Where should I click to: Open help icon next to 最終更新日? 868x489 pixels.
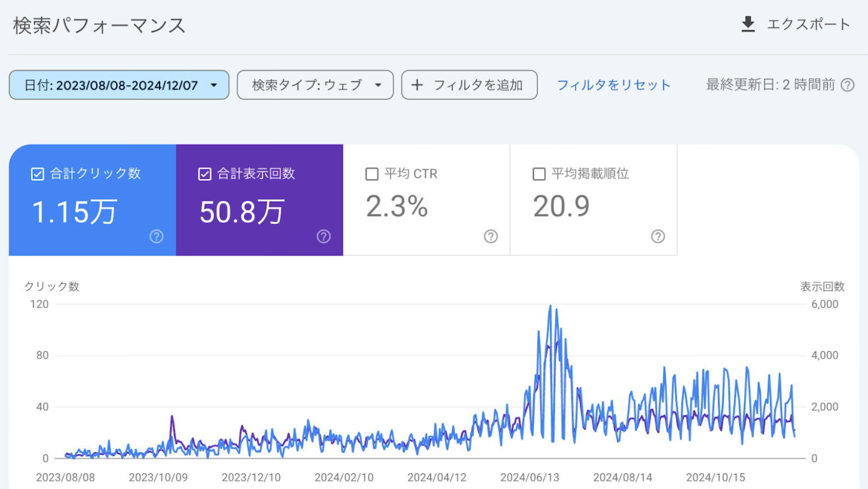tap(848, 85)
